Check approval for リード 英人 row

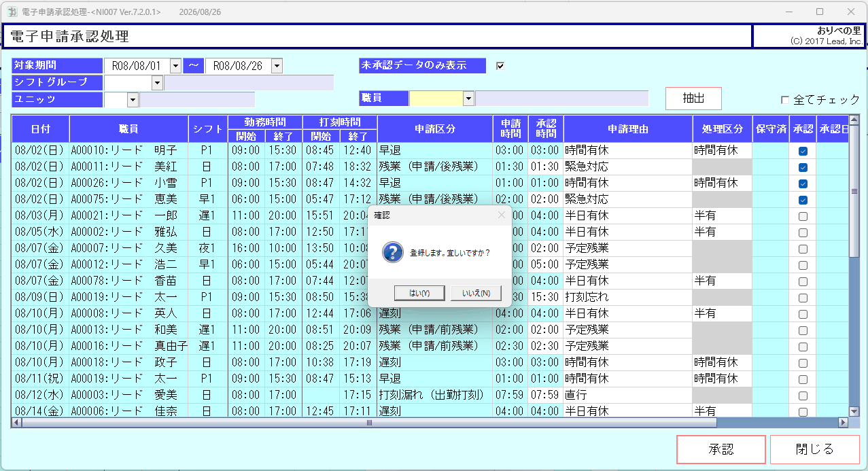pos(803,314)
